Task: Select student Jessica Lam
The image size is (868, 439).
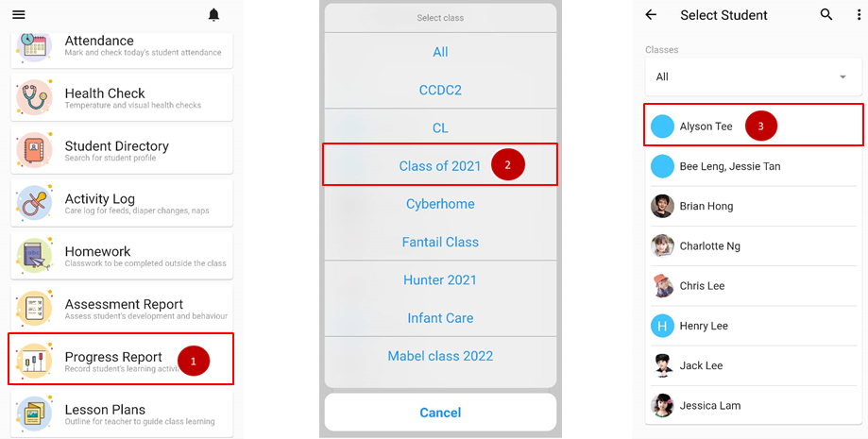Action: pyautogui.click(x=709, y=406)
